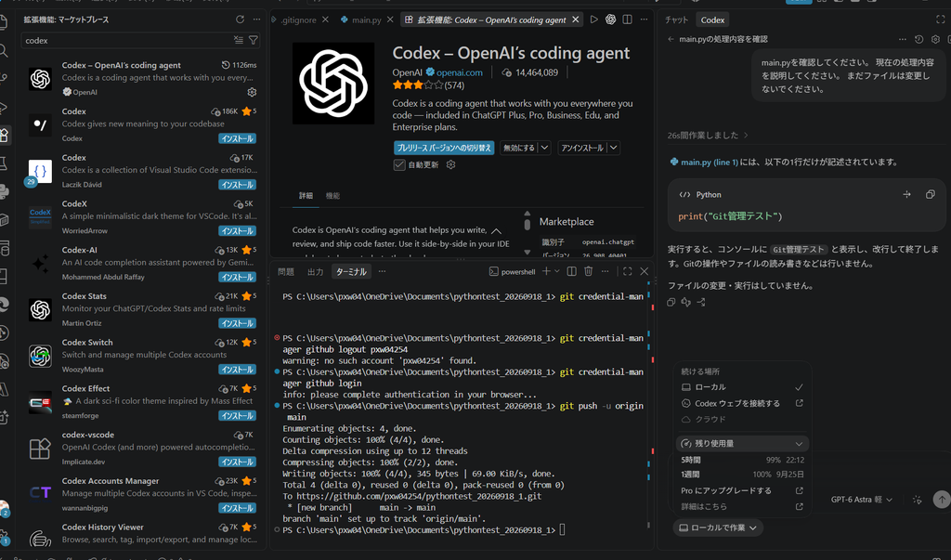Switch to pre-release version button

(x=444, y=148)
